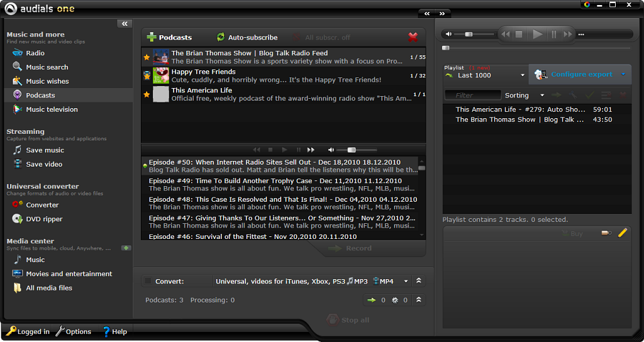Open Music in Media center
Image resolution: width=644 pixels, height=342 pixels.
coord(35,260)
